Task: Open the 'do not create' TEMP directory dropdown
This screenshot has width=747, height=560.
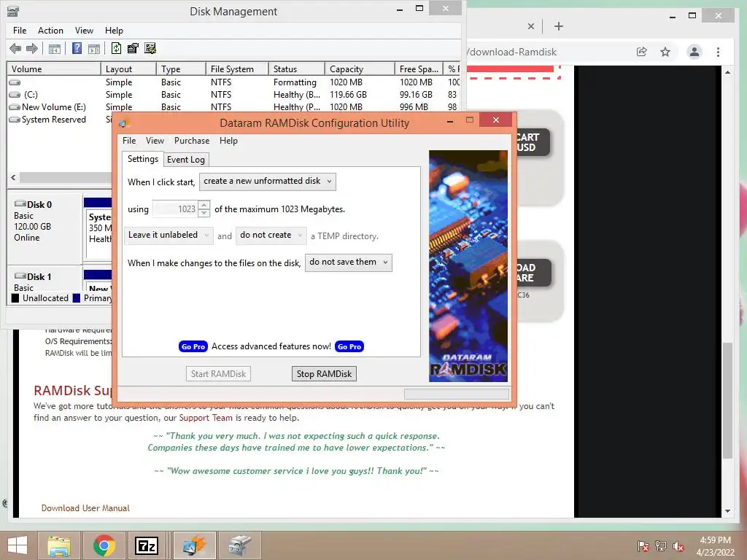Action: (x=271, y=236)
